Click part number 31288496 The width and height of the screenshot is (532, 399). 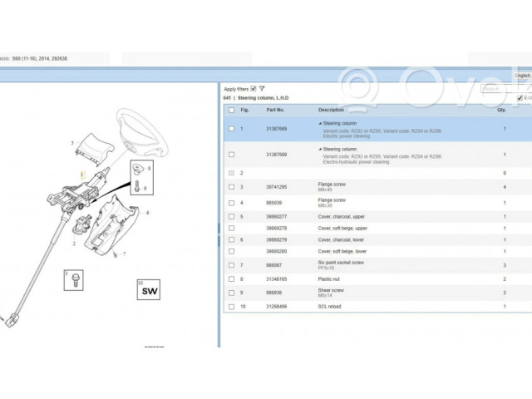pos(276,307)
